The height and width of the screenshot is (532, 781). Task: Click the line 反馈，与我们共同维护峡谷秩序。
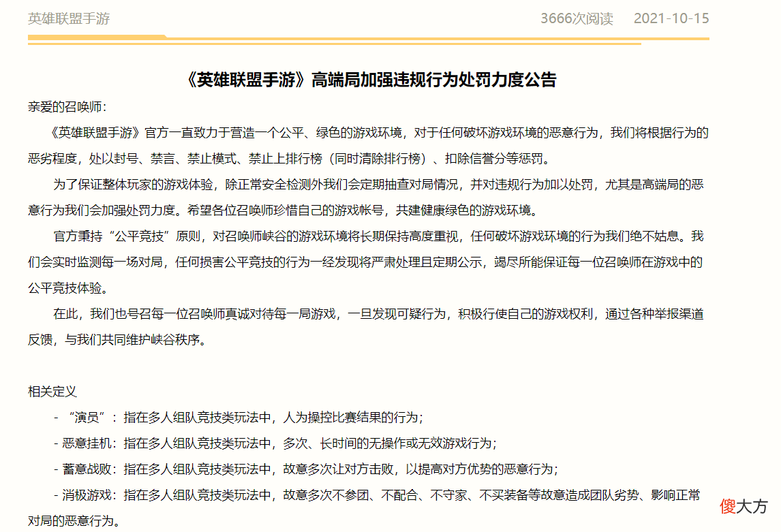click(x=117, y=340)
